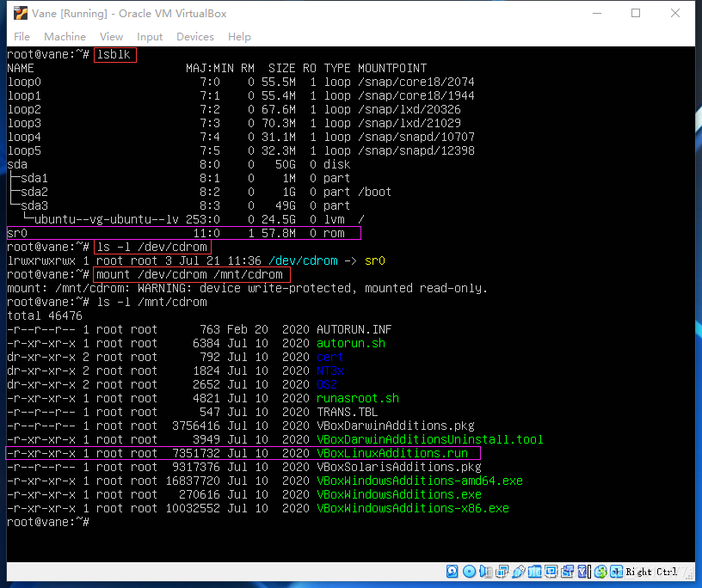Click the hard disk activity status icon

point(453,572)
